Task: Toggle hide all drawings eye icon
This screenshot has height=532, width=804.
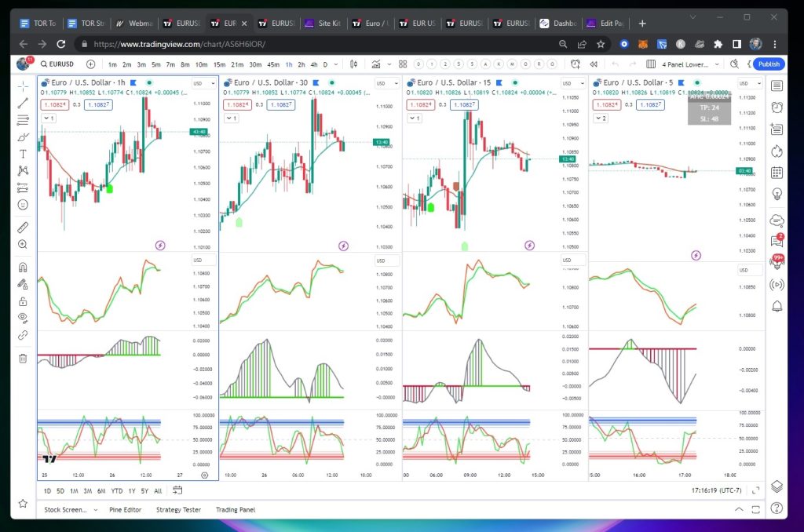Action: click(23, 318)
